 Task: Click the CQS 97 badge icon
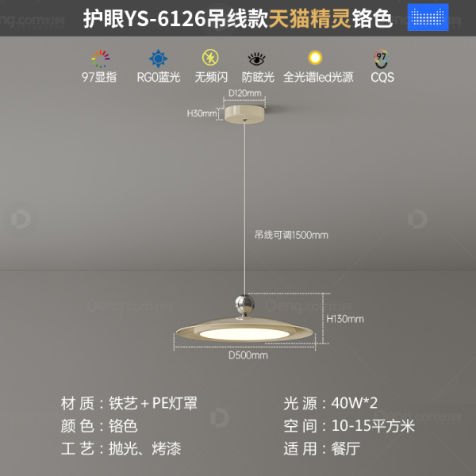(381, 59)
